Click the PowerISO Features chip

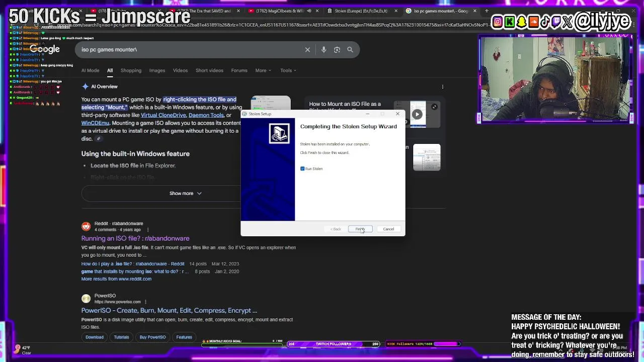184,337
